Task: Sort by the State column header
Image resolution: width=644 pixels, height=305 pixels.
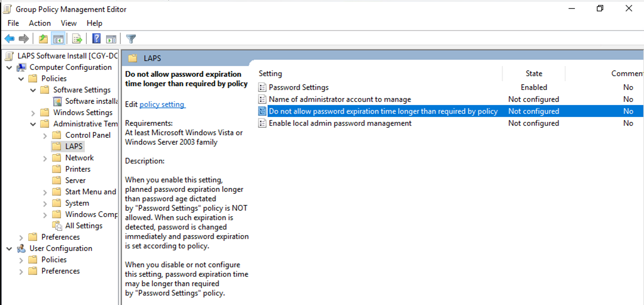Action: [x=533, y=74]
